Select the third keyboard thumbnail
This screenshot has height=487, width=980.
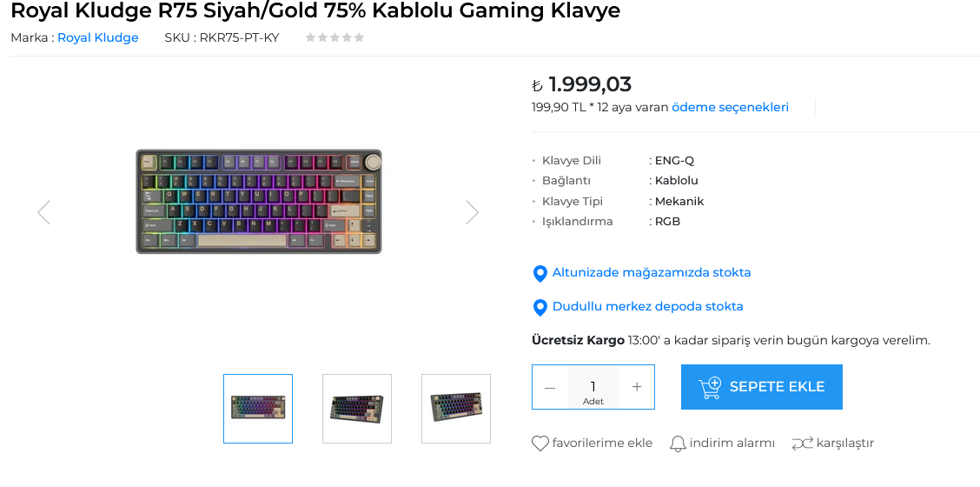(x=456, y=408)
